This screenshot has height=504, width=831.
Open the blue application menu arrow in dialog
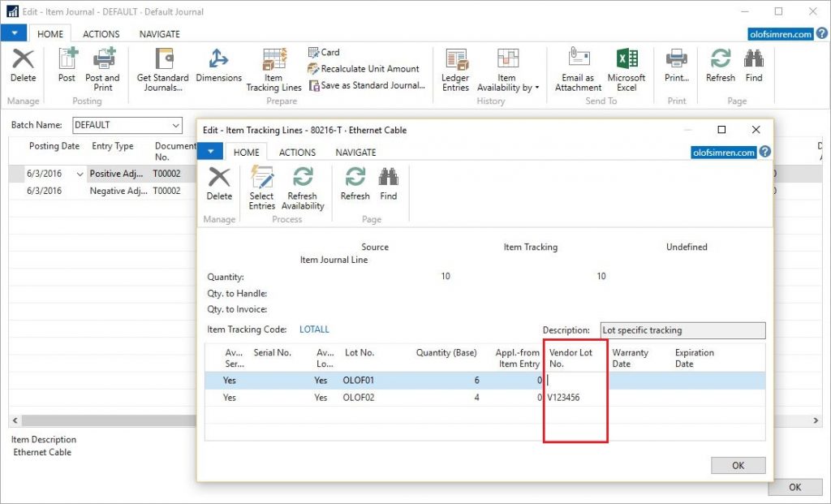[210, 152]
